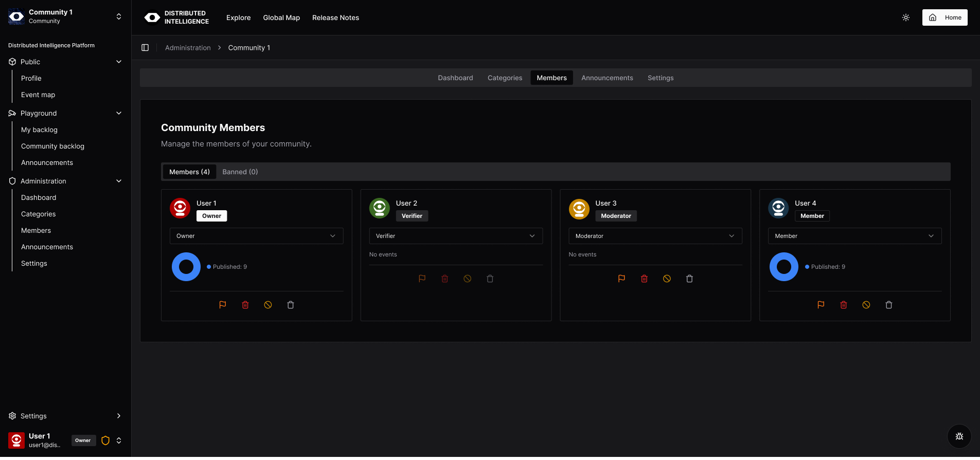Open User 2 role dropdown showing Verifier
Screen dimensions: 980x460
pyautogui.click(x=455, y=236)
